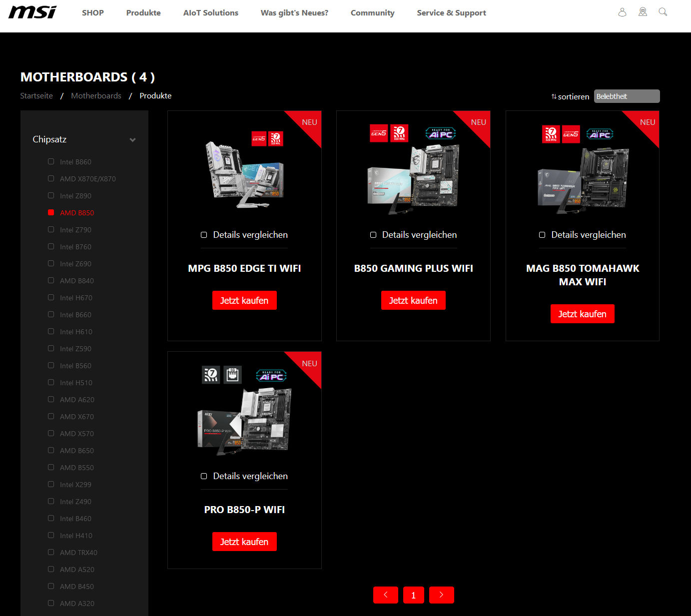This screenshot has height=616, width=691.
Task: Click 5G LAN badge on PRO B850-P WIFI
Action: tap(232, 375)
